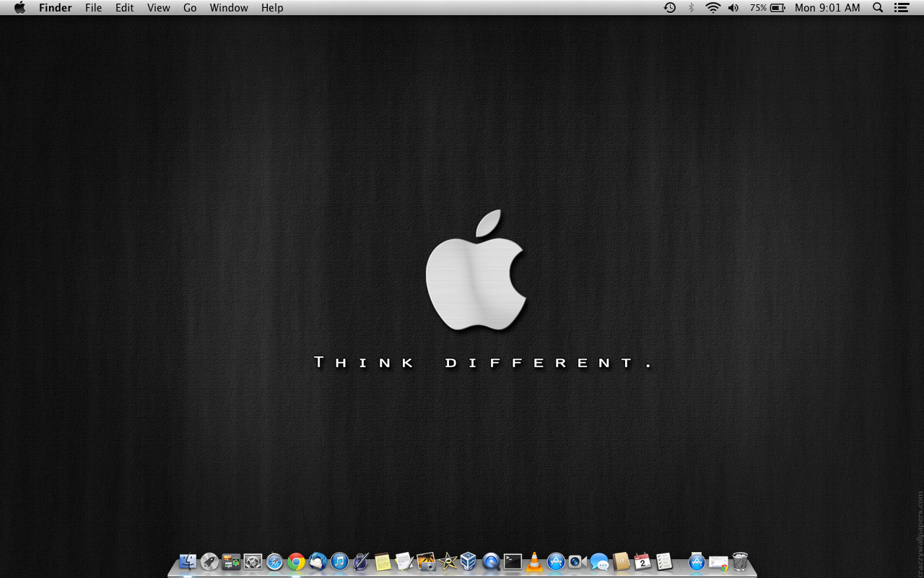
Task: Open Terminal from the Dock
Action: [x=513, y=561]
